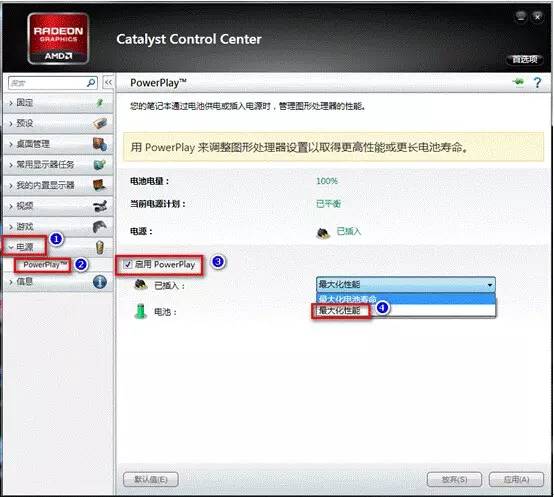The height and width of the screenshot is (497, 554).
Task: Minimize the Catalyst Control Center window
Action: tap(521, 16)
